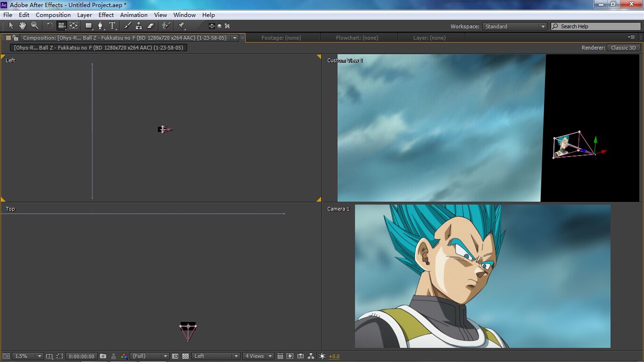
Task: Click the 0:00:00:00 current time field
Action: 82,356
